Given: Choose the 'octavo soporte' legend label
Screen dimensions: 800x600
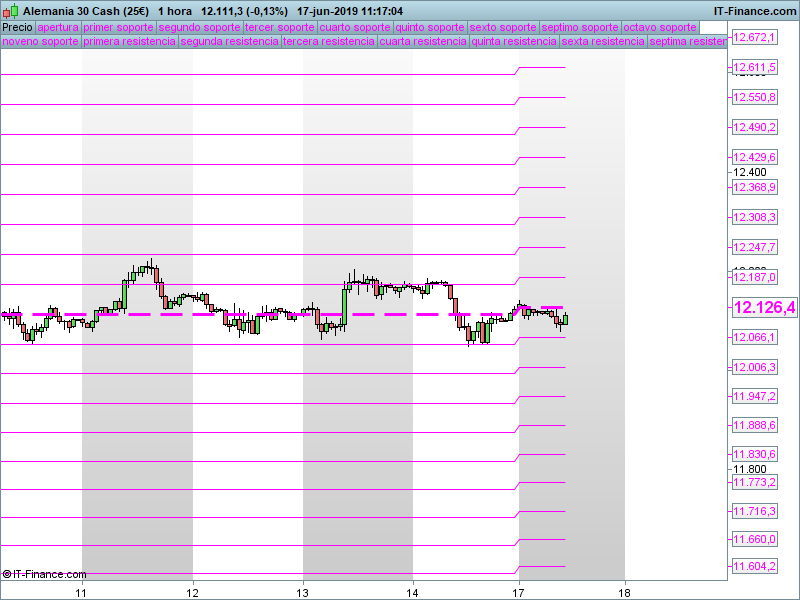Looking at the screenshot, I should coord(660,27).
